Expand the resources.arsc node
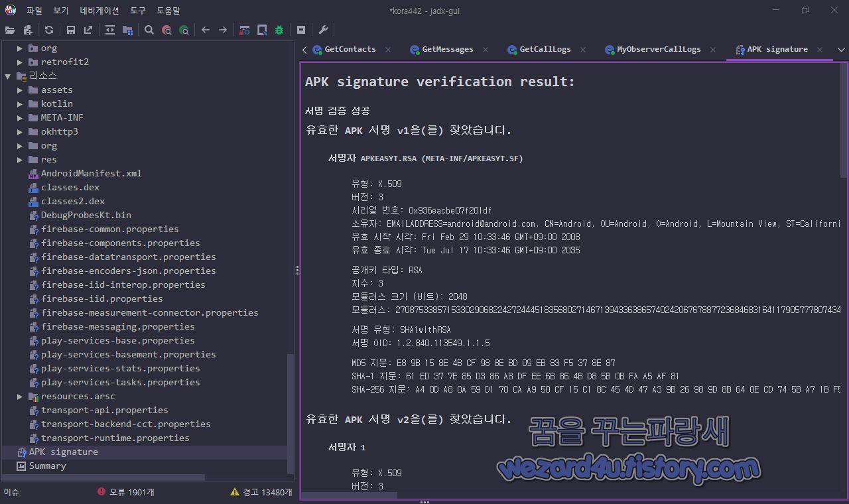Screen dimensions: 849x504 [20, 396]
